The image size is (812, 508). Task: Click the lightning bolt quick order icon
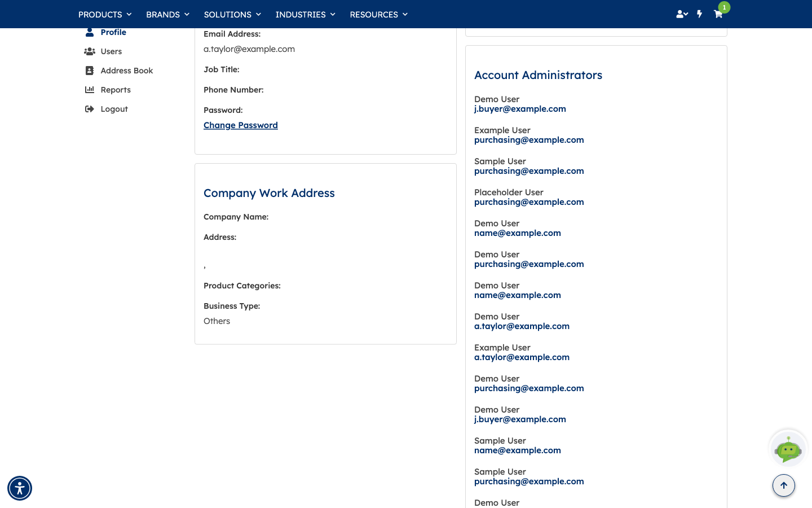click(x=700, y=14)
